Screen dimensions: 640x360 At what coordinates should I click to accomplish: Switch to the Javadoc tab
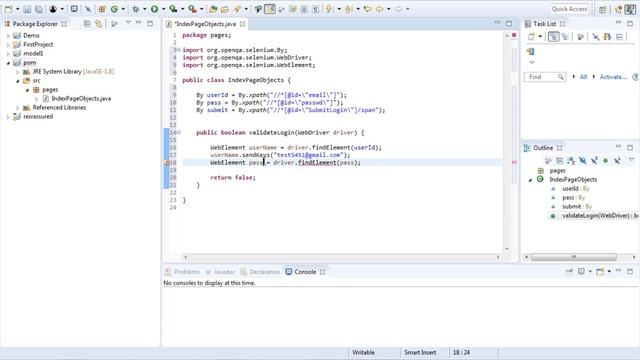[x=220, y=272]
